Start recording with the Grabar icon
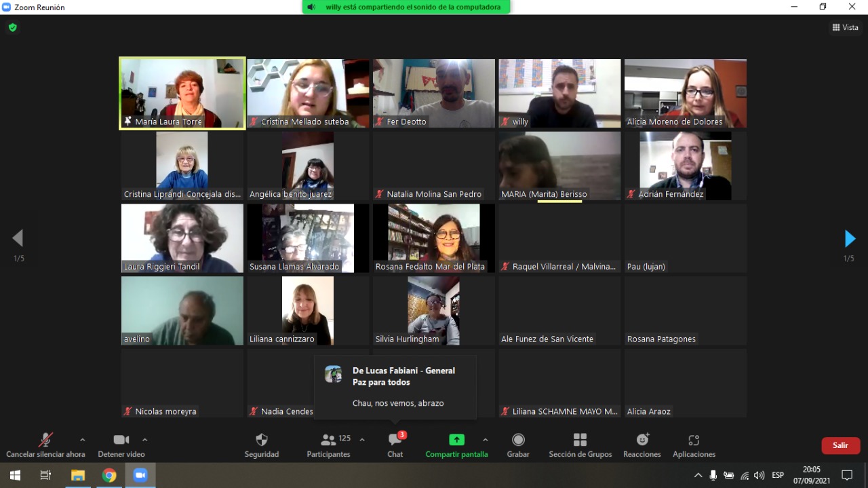The width and height of the screenshot is (868, 488). pyautogui.click(x=518, y=440)
